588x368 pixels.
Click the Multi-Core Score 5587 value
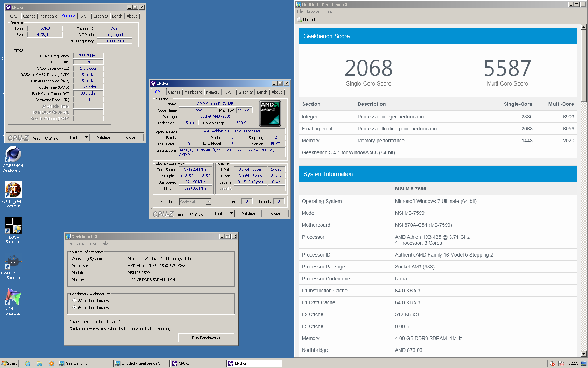[x=507, y=68]
